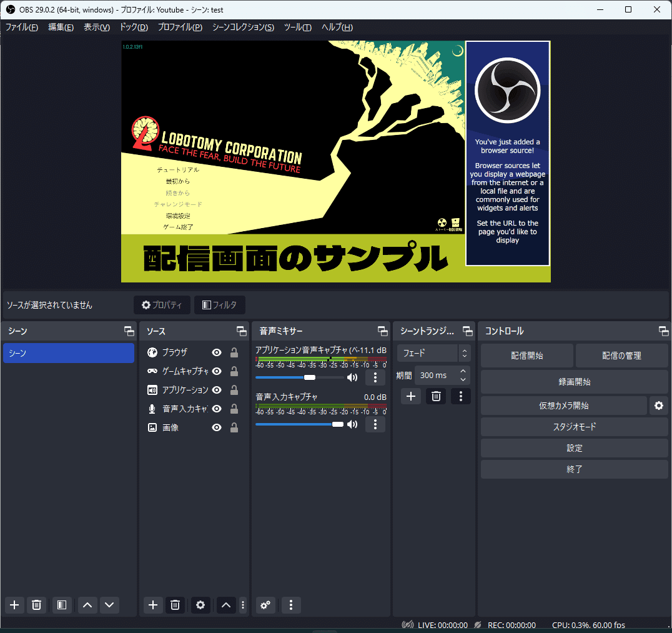
Task: Remove scene transition with trash button
Action: click(x=437, y=396)
